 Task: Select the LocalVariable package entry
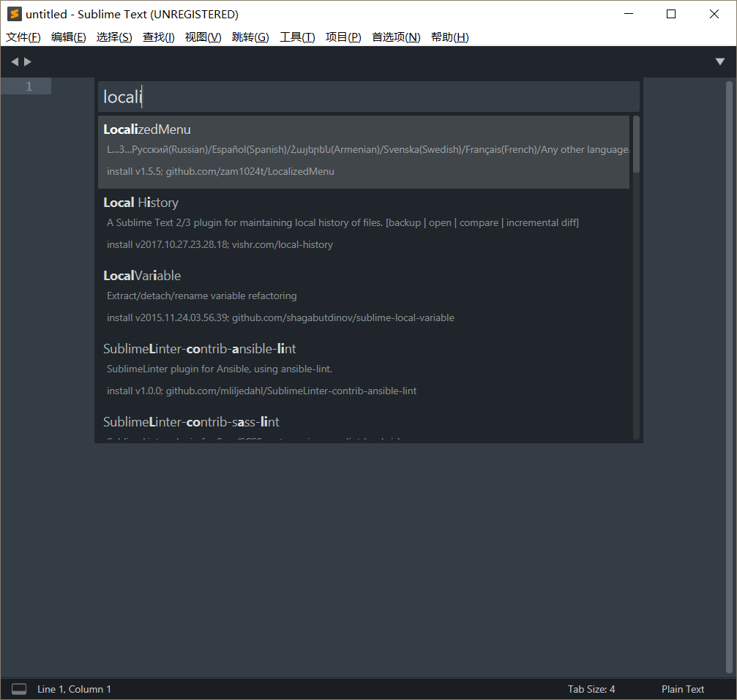[293, 296]
